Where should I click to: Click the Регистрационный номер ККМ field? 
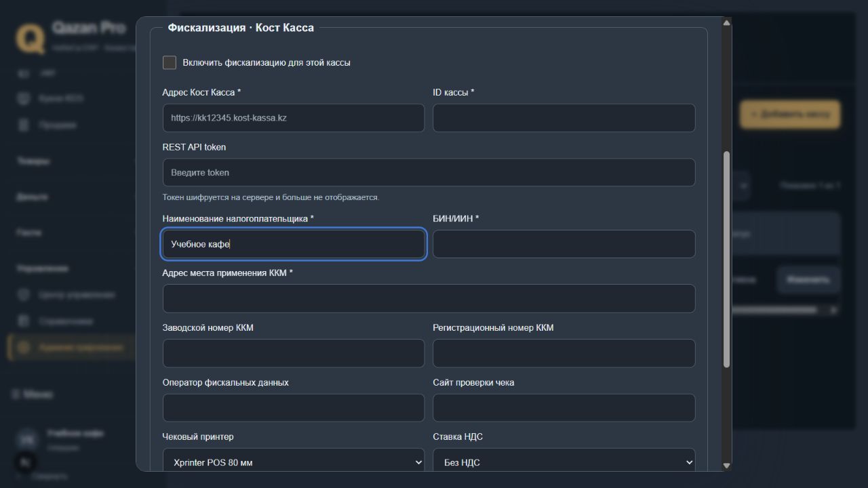[564, 353]
